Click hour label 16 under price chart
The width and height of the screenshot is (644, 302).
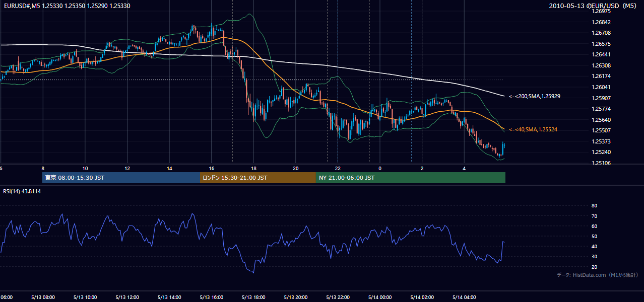tap(212, 169)
